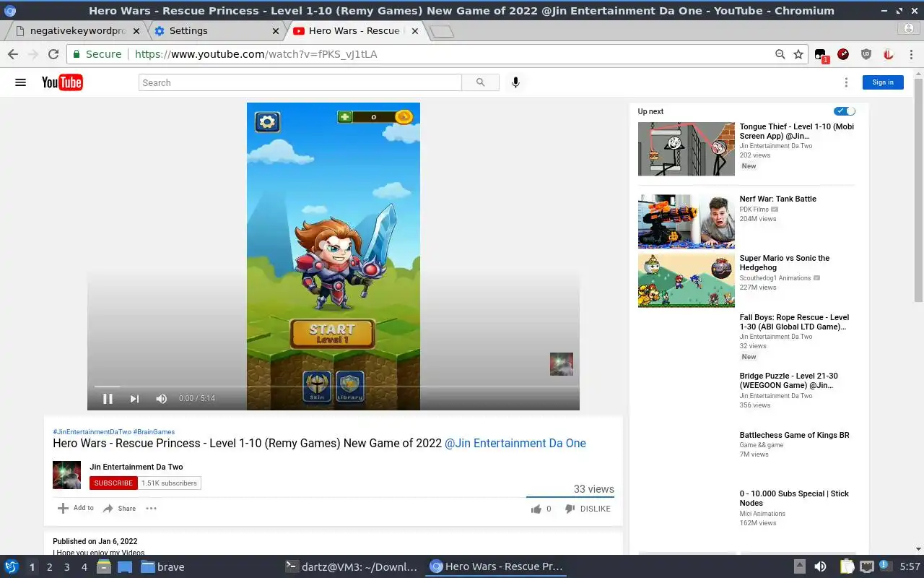Switch to workspace 4
Screen dimensions: 924x578
(84, 567)
